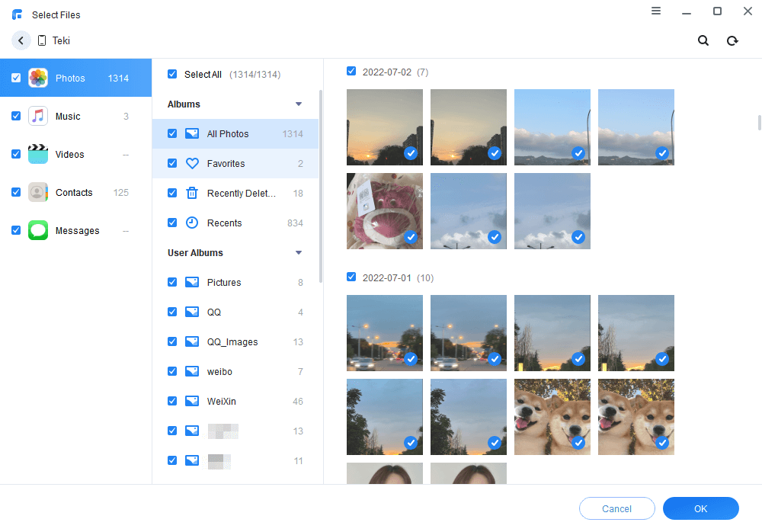
Task: Collapse the Albums section arrow
Action: (x=299, y=104)
